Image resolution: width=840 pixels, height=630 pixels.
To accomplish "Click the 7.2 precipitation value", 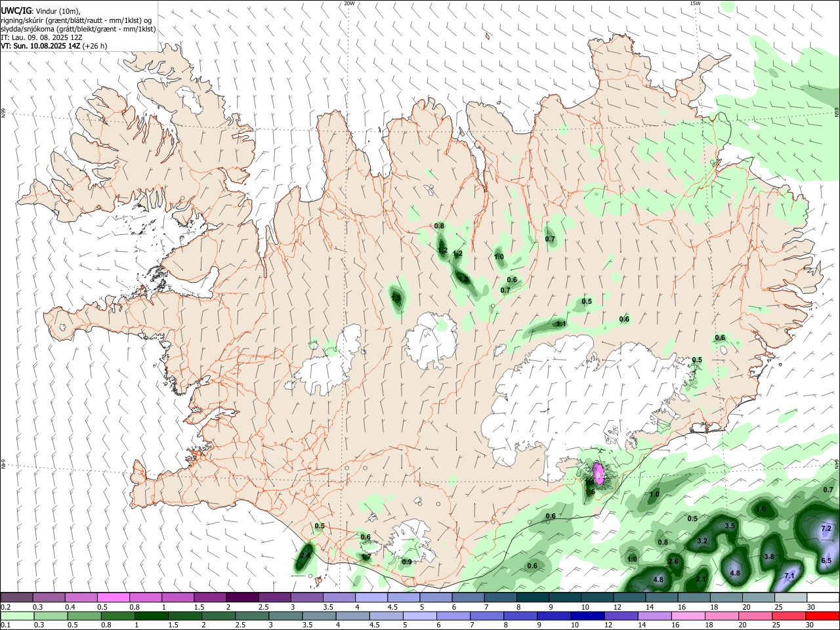I will pos(827,529).
